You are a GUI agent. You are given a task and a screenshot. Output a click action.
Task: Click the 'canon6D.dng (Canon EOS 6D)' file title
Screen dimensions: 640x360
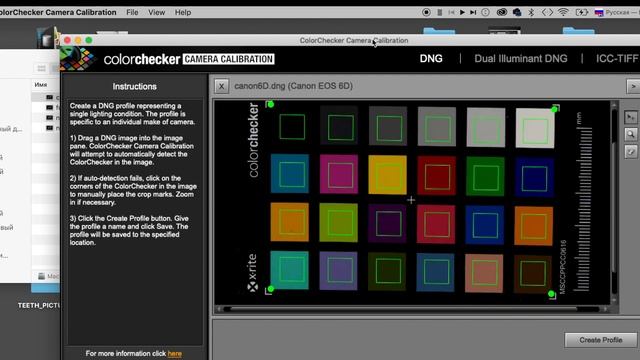coord(293,86)
